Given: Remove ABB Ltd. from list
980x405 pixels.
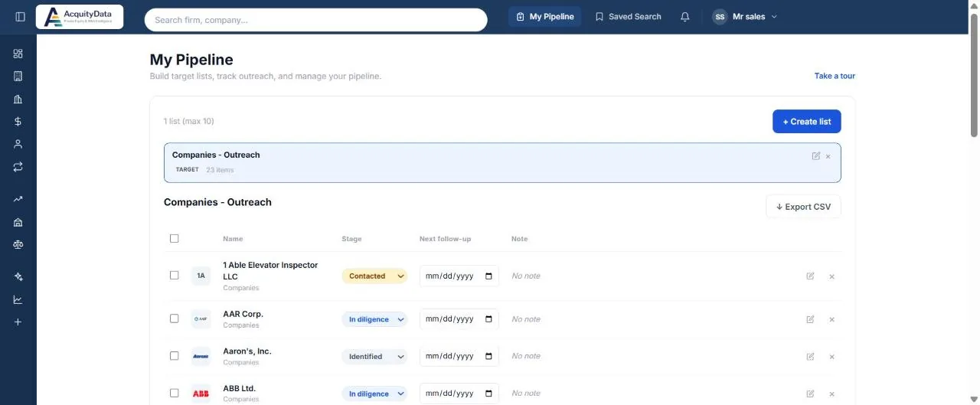Looking at the screenshot, I should click(831, 394).
